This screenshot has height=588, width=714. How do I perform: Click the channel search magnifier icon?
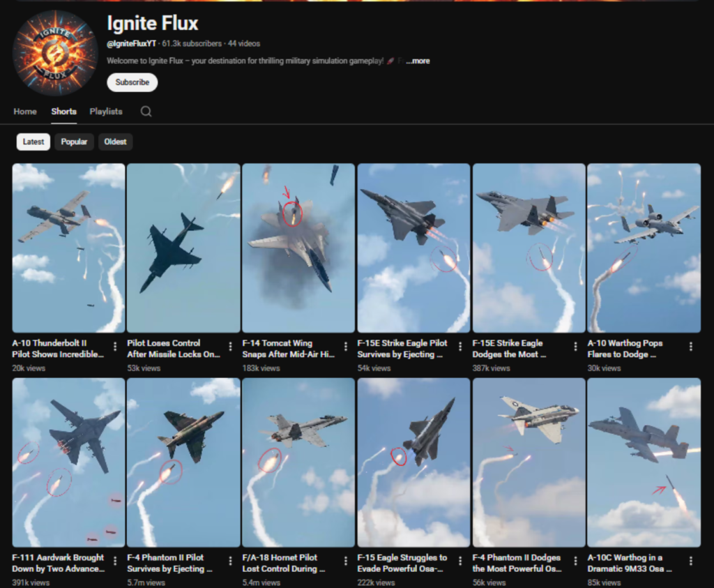tap(146, 112)
